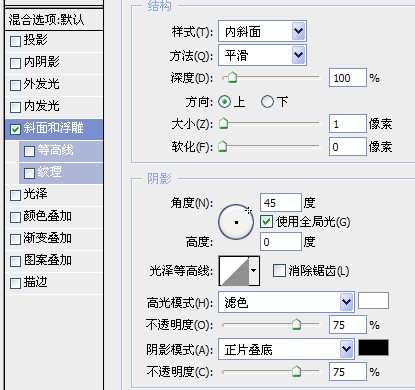This screenshot has height=390, width=415.
Task: Click the highlight opacity 75 field
Action: point(348,325)
